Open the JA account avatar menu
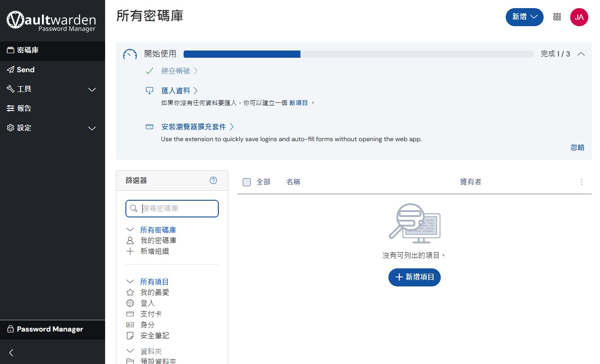600x364 pixels. (579, 17)
